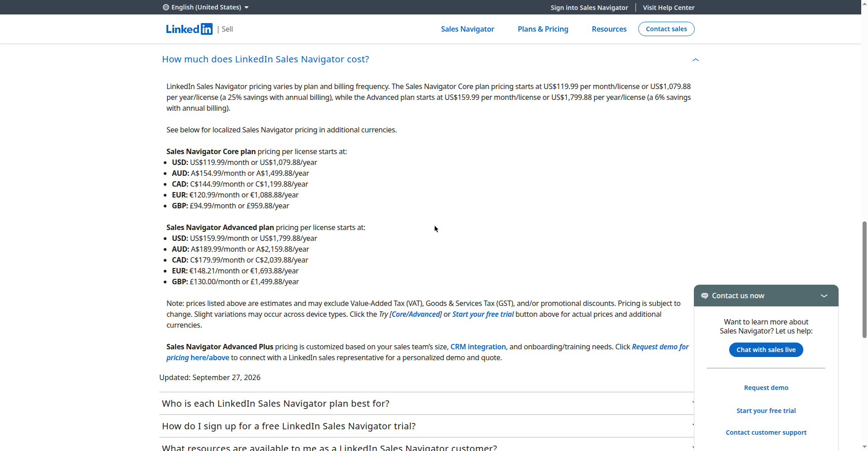Viewport: 868px width, 451px height.
Task: Click Visit Help Center link
Action: click(x=669, y=8)
